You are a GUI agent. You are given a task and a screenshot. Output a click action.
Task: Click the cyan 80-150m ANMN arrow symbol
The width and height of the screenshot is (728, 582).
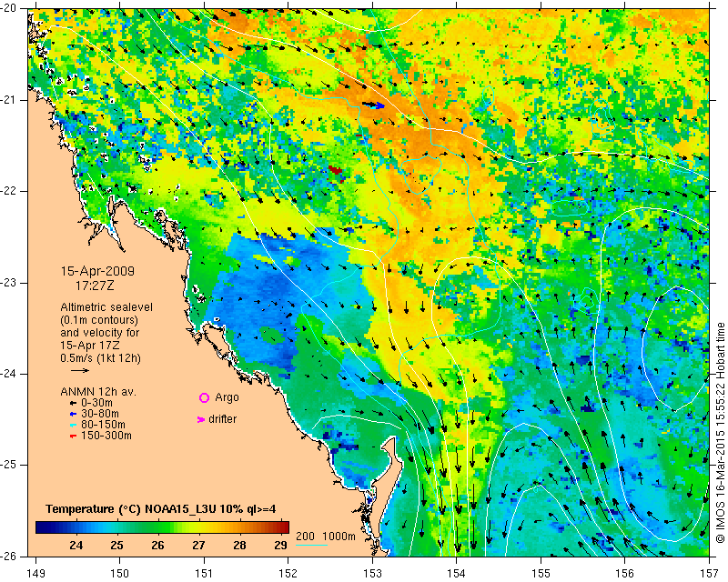click(73, 425)
